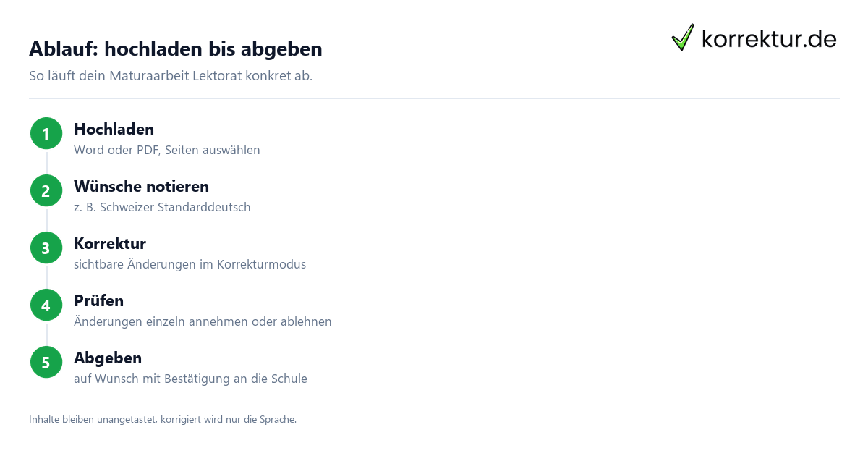Click the green step 5 circle
The image size is (868, 456).
click(46, 363)
